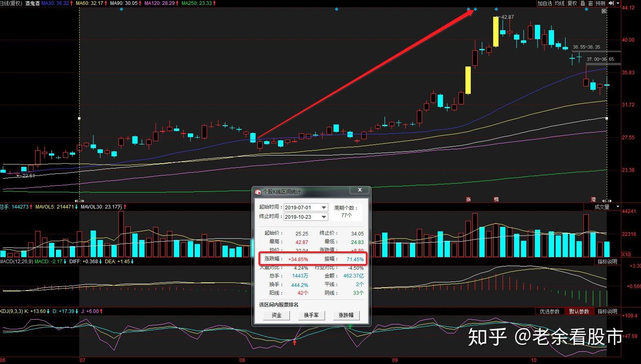Click the right range handle icon at chart bottom
The height and width of the screenshot is (364, 641).
(607, 201)
